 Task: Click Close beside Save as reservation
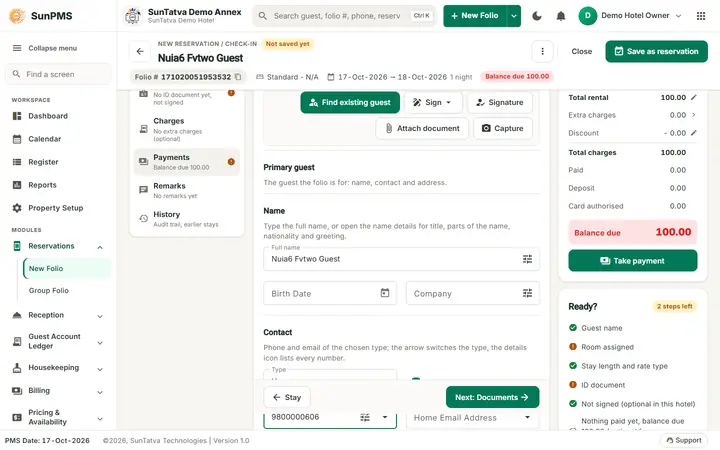tap(581, 51)
